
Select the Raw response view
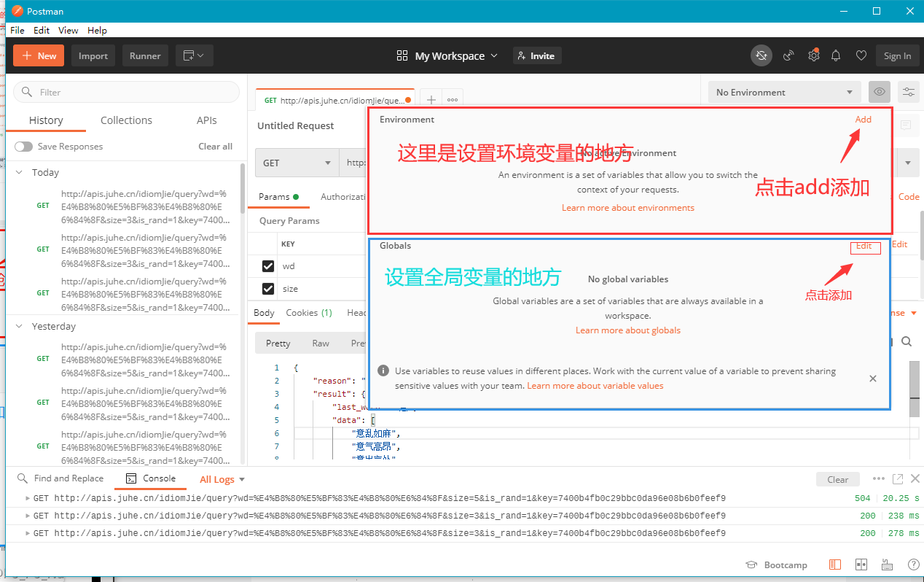321,343
